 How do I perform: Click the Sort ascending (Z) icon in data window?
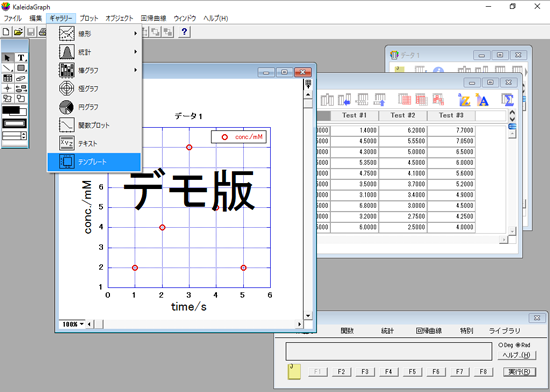click(464, 100)
